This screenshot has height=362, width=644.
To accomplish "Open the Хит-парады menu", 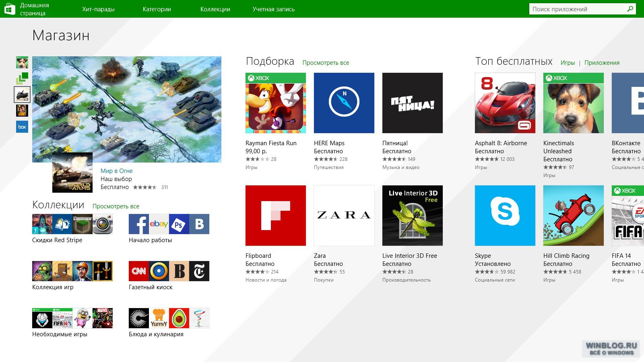I will [98, 9].
